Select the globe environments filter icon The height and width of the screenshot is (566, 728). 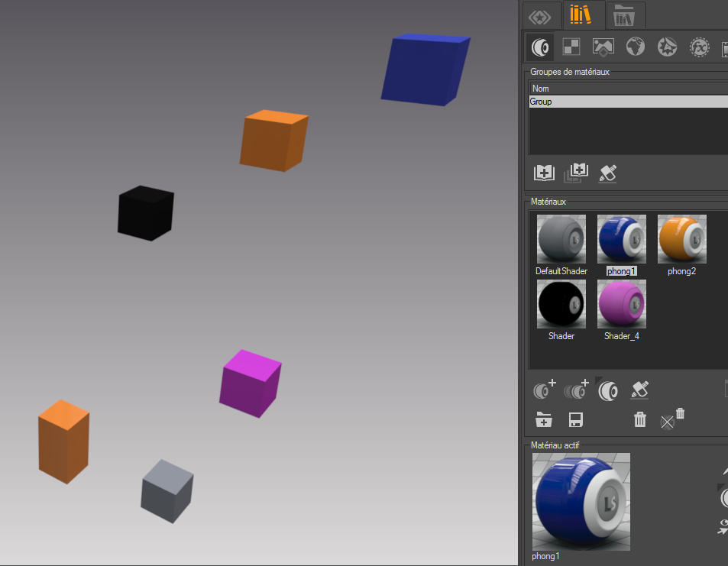[x=635, y=47]
